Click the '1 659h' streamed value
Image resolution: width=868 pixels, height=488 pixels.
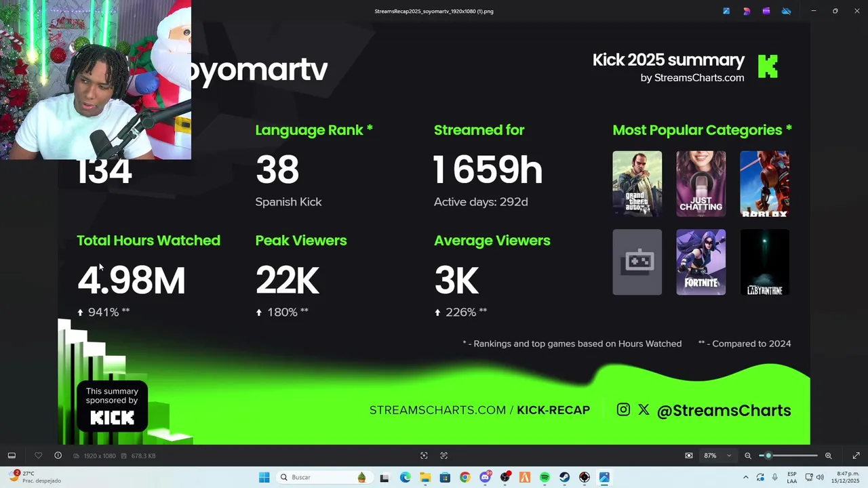(488, 169)
